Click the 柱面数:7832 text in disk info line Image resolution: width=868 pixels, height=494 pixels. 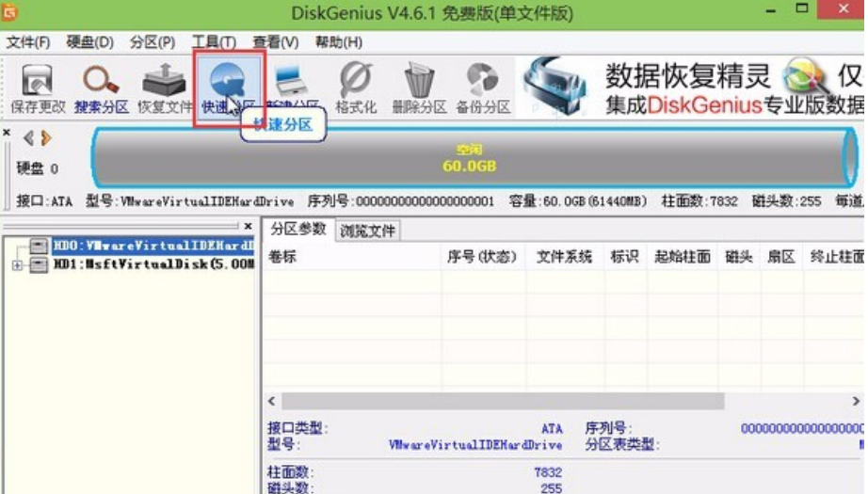699,201
